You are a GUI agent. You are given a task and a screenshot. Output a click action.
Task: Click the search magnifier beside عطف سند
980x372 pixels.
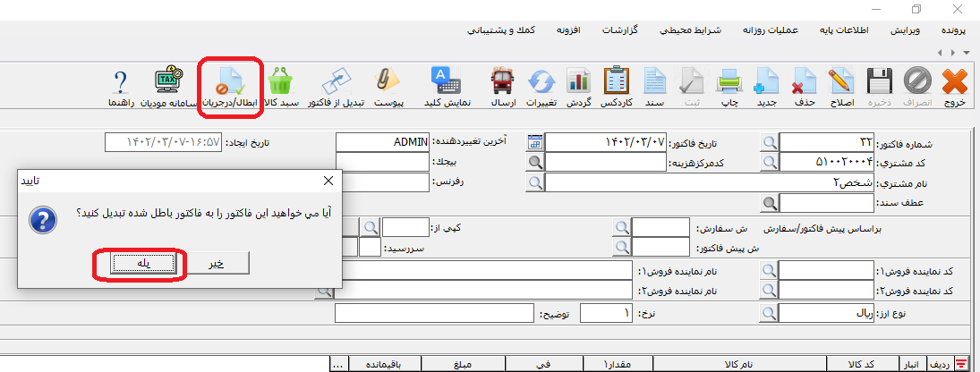pos(770,203)
